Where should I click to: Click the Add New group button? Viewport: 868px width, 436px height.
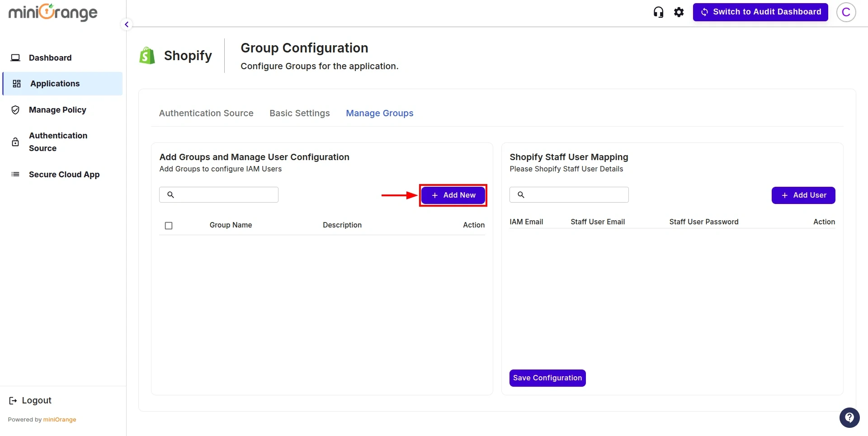click(x=453, y=195)
